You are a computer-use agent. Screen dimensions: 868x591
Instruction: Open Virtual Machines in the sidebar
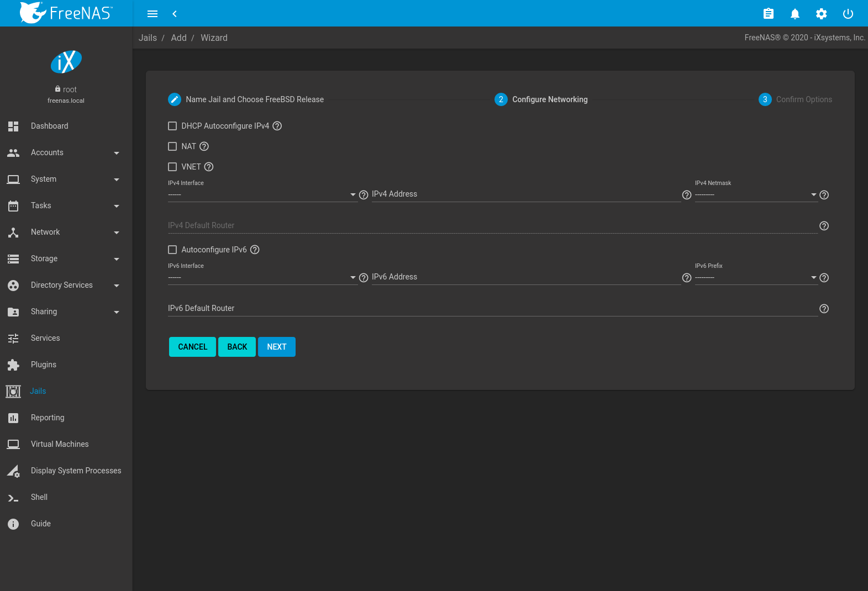(x=60, y=444)
